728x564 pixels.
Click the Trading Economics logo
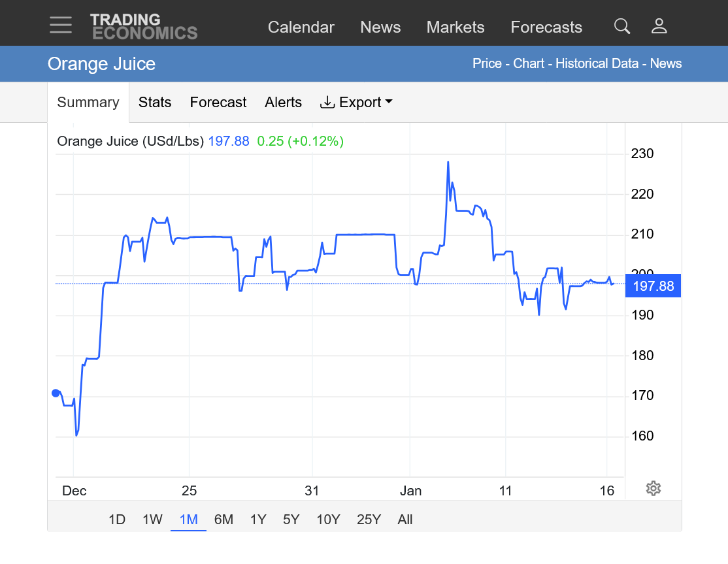[143, 26]
